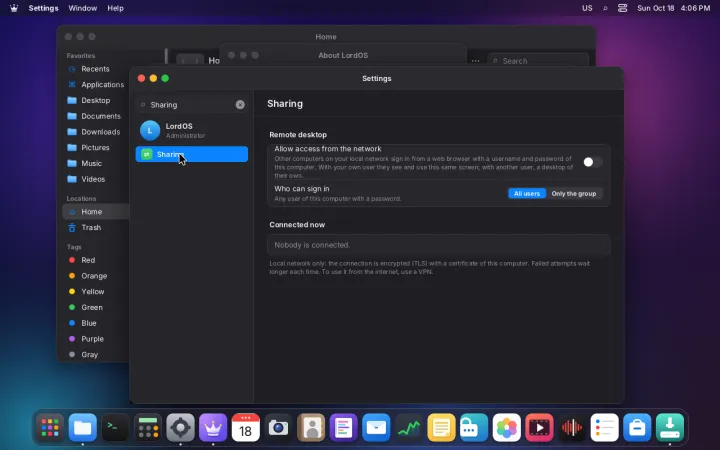Viewport: 720px width, 450px height.
Task: Launch the Terminal from the dock
Action: (115, 428)
